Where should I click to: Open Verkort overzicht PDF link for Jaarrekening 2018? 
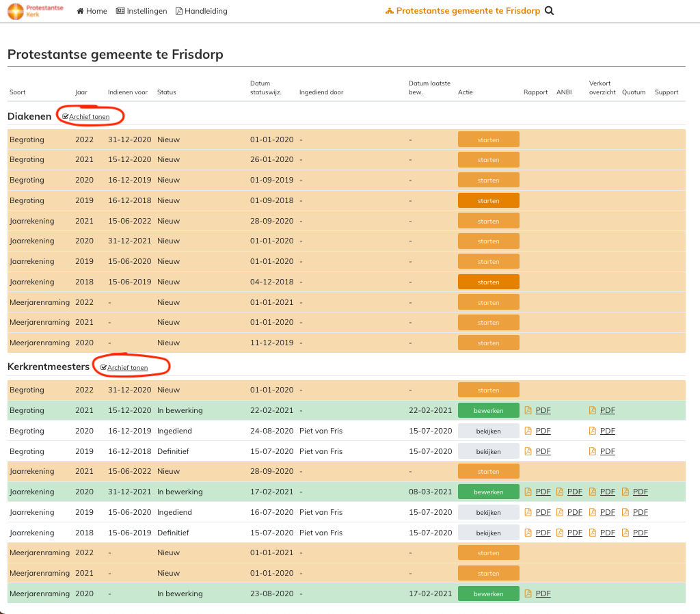click(x=607, y=533)
